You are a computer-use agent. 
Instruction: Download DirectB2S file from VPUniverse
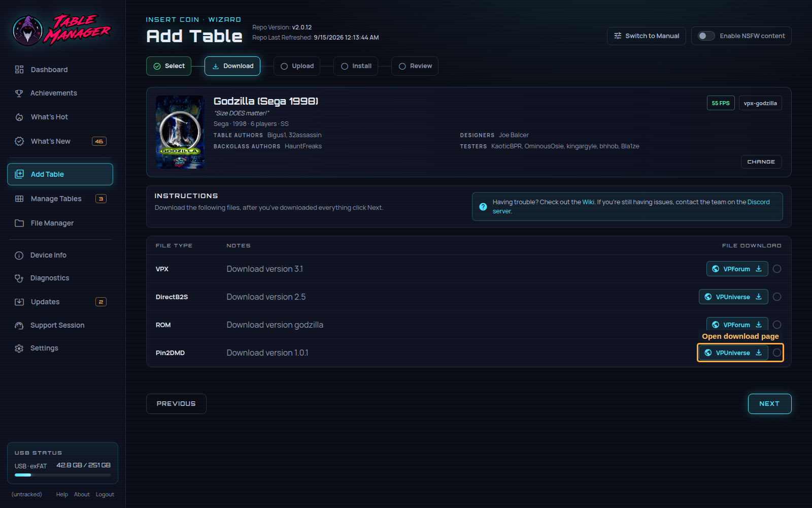coord(733,297)
